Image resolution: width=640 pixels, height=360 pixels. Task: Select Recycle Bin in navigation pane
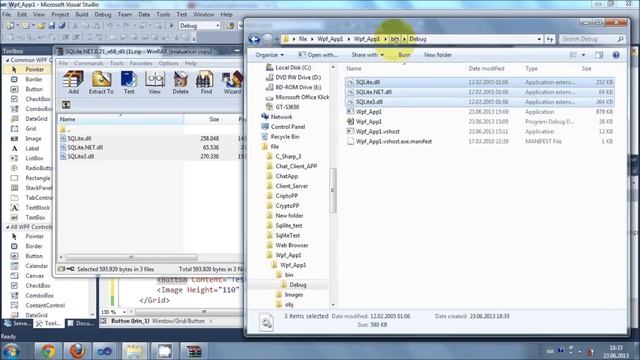pyautogui.click(x=284, y=136)
